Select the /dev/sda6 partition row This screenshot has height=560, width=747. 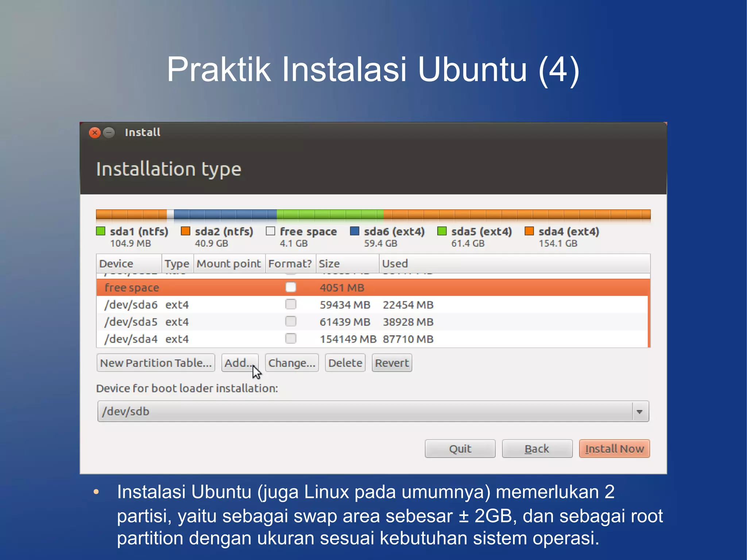372,305
